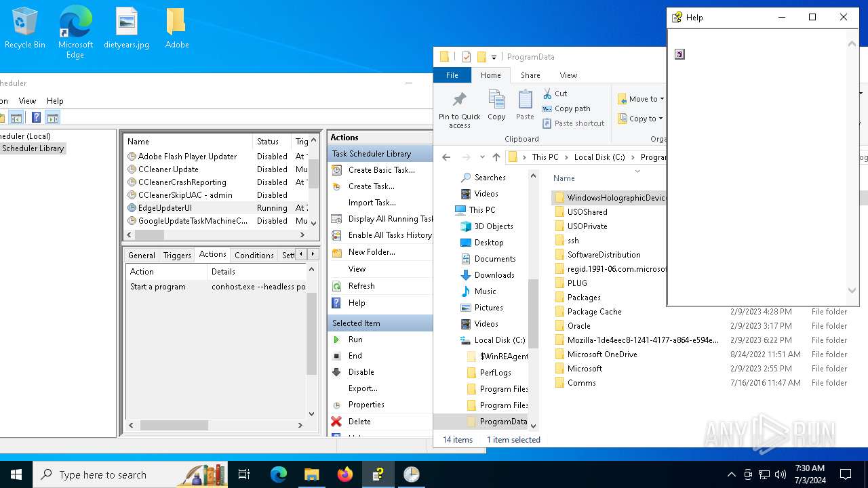
Task: Show hidden tray icons chevron
Action: tap(731, 474)
